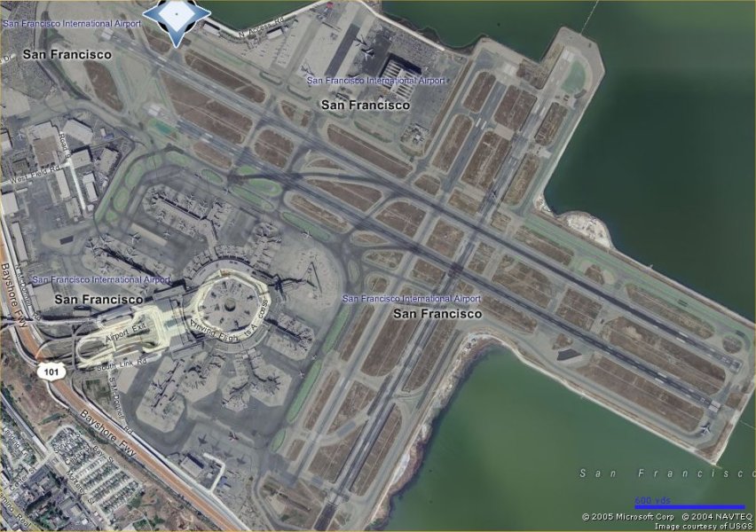Viewport: 756px width, 532px height.
Task: Click airport label above the terminal loop
Action: point(102,279)
